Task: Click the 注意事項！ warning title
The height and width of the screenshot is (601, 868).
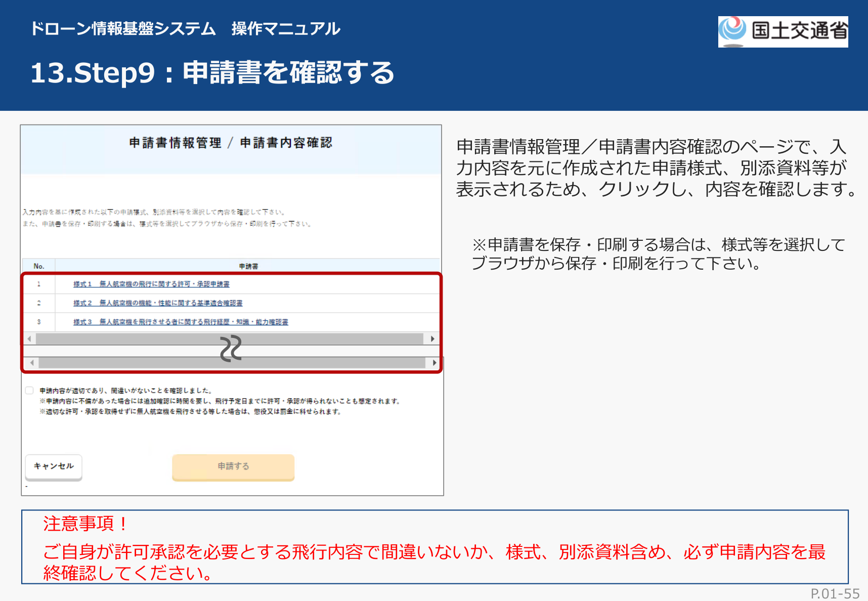Action: pyautogui.click(x=85, y=524)
